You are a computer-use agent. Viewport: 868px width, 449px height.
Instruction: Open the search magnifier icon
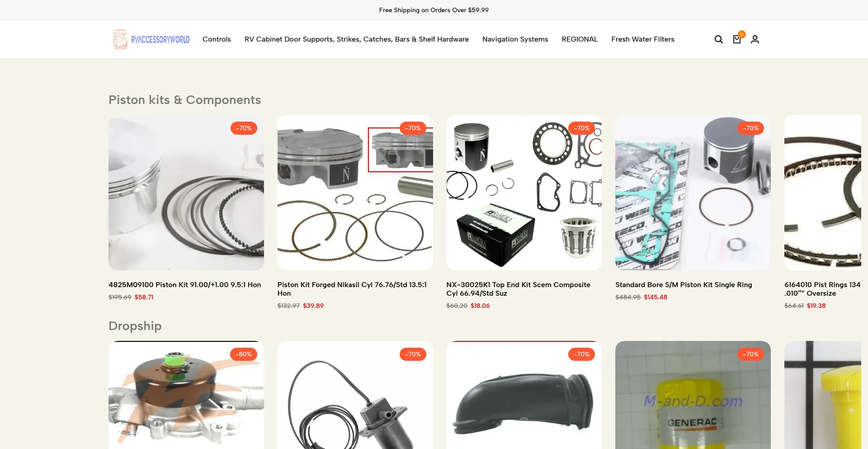click(718, 39)
